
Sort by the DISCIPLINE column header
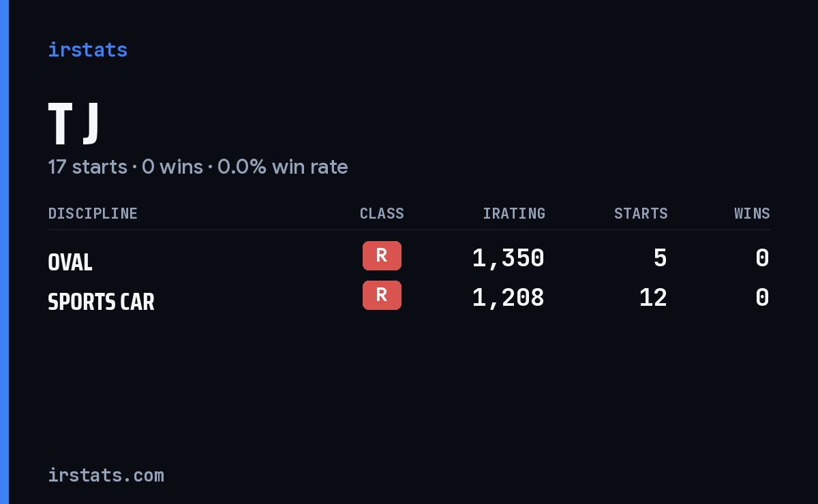93,214
